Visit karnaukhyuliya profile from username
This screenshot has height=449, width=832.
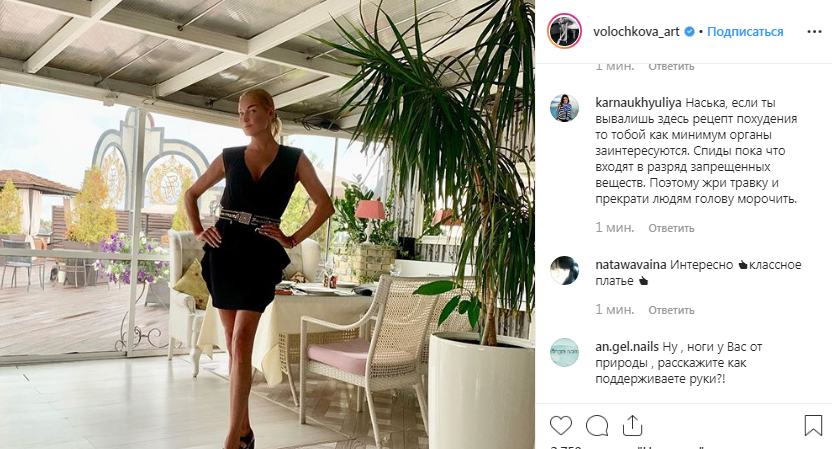click(x=638, y=102)
